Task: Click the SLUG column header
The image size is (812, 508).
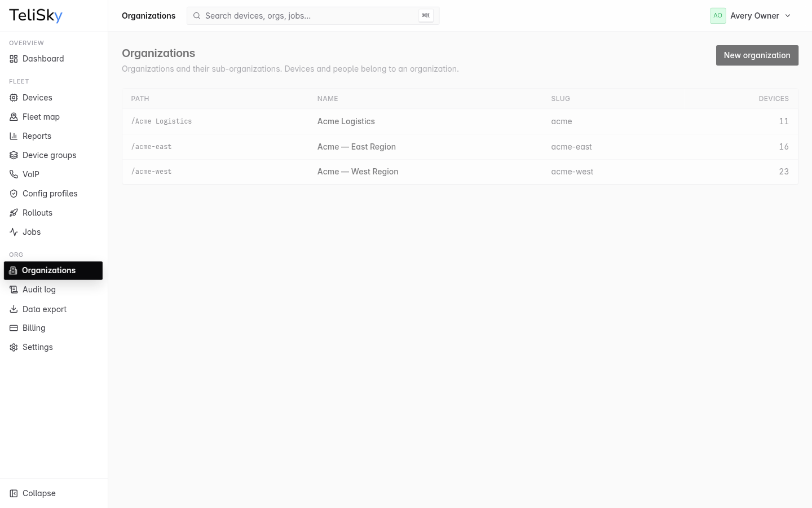Action: pyautogui.click(x=561, y=99)
